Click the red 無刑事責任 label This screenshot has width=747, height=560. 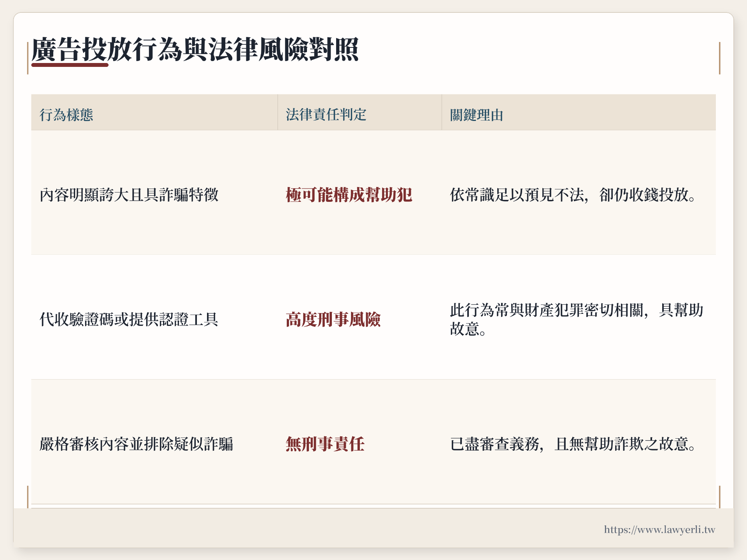click(325, 444)
